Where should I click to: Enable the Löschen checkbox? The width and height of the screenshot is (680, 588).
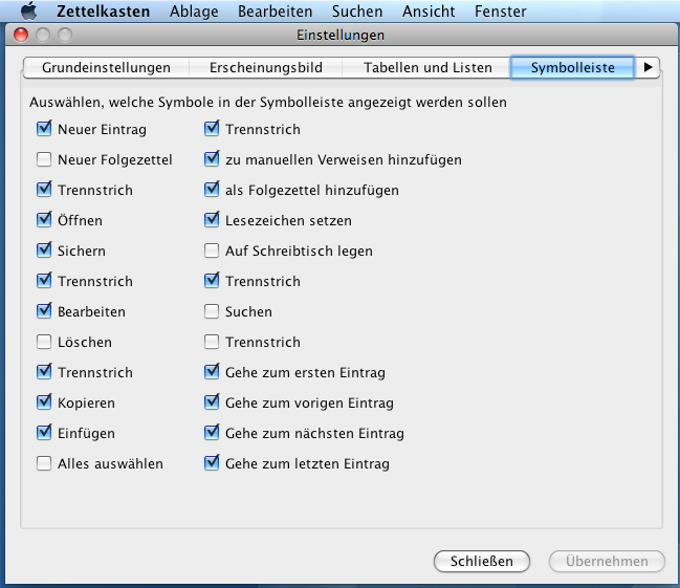tap(44, 341)
